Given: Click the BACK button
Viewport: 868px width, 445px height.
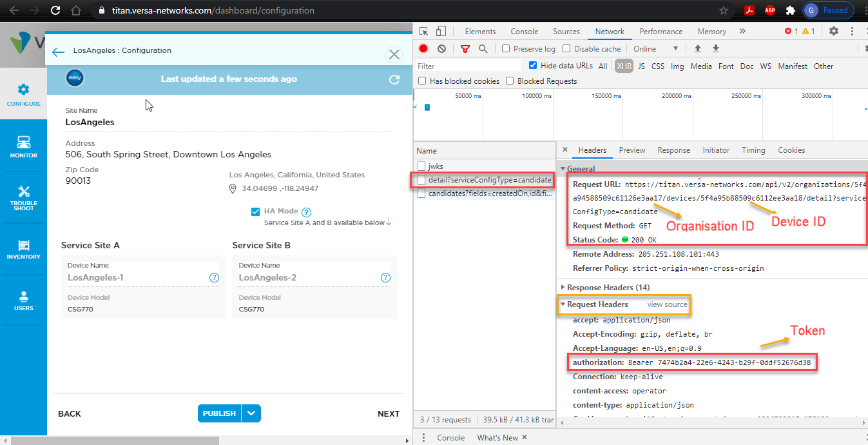Looking at the screenshot, I should (70, 414).
